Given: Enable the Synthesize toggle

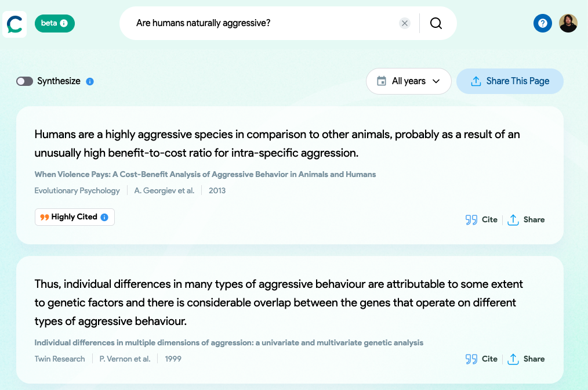Looking at the screenshot, I should tap(24, 81).
